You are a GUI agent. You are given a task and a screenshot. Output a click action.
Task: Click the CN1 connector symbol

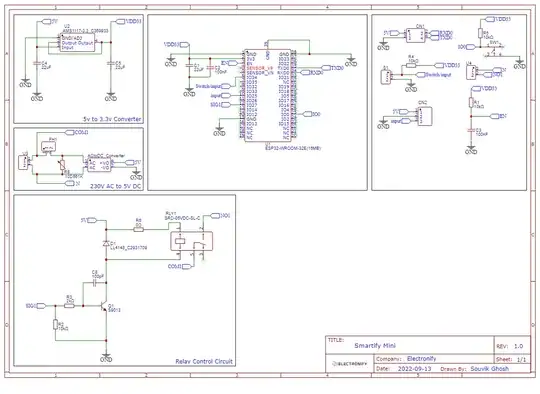tap(416, 35)
